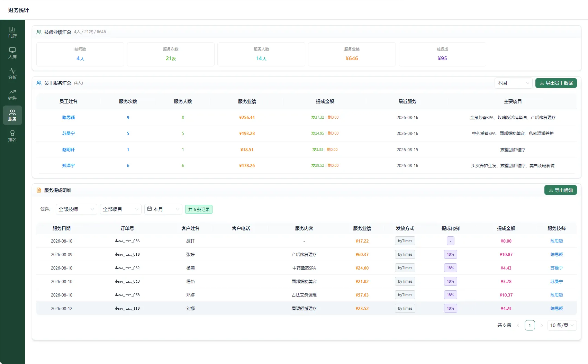588x364 pixels.
Task: Click order number demo_txn_116
Action: (x=127, y=309)
